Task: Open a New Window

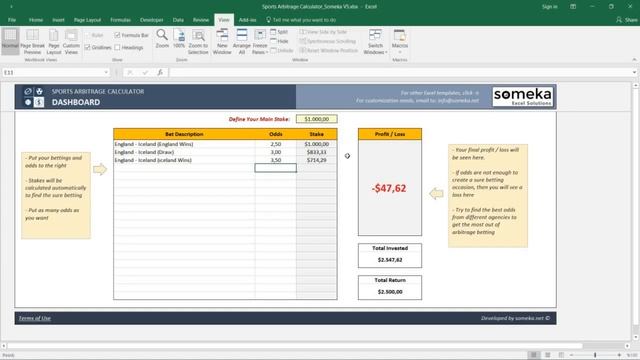Action: click(222, 41)
